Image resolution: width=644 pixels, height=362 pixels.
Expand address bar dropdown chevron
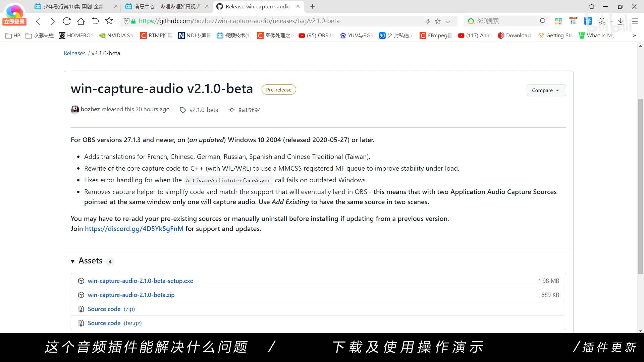(x=448, y=21)
